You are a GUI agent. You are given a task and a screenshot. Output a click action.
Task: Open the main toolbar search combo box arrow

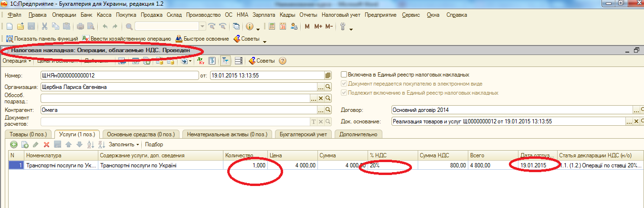(202, 26)
